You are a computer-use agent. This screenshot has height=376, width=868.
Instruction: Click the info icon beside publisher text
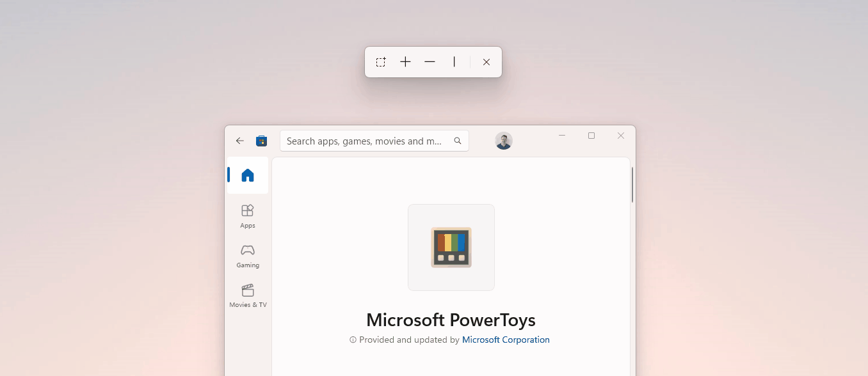(353, 340)
